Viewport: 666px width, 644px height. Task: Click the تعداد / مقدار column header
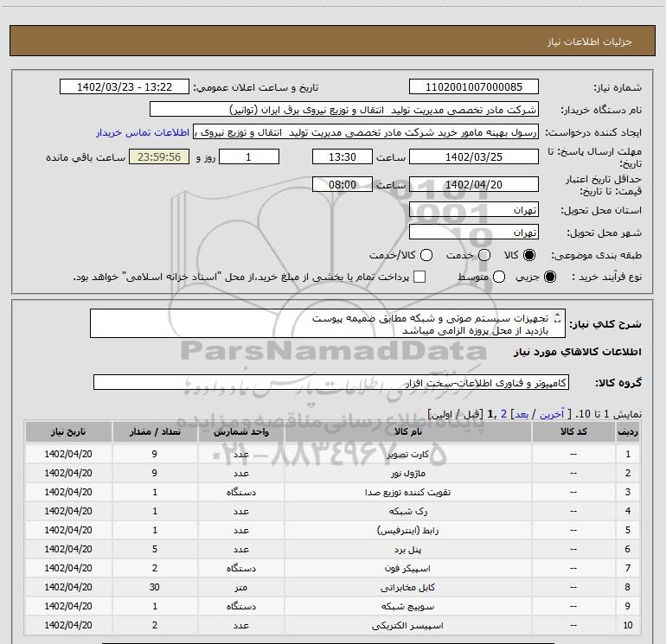tap(155, 431)
